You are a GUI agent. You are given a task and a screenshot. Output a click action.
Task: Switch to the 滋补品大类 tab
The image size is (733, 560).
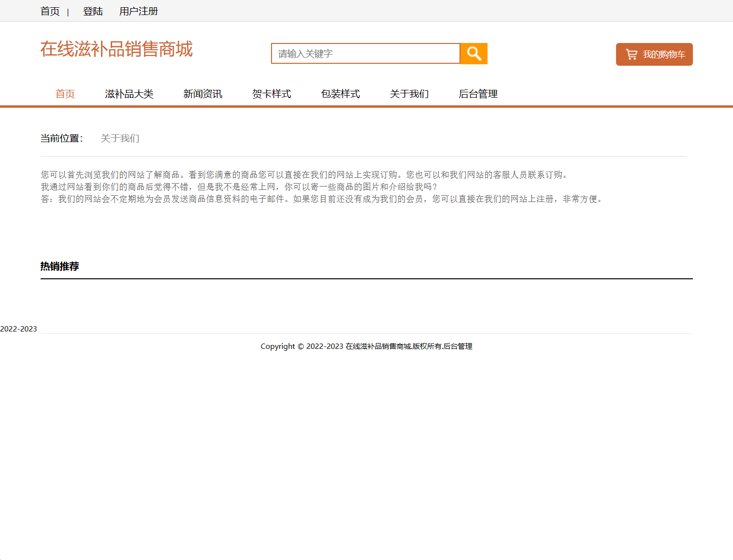point(129,94)
